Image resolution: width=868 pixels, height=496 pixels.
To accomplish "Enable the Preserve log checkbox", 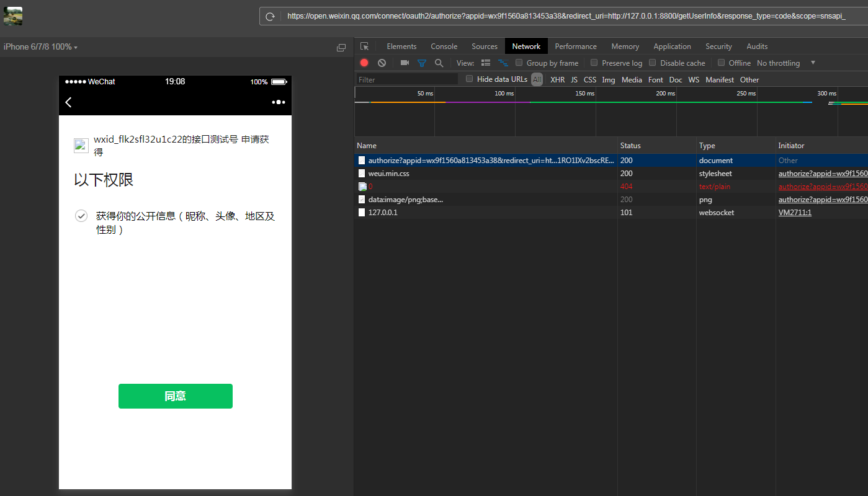I will pyautogui.click(x=594, y=63).
